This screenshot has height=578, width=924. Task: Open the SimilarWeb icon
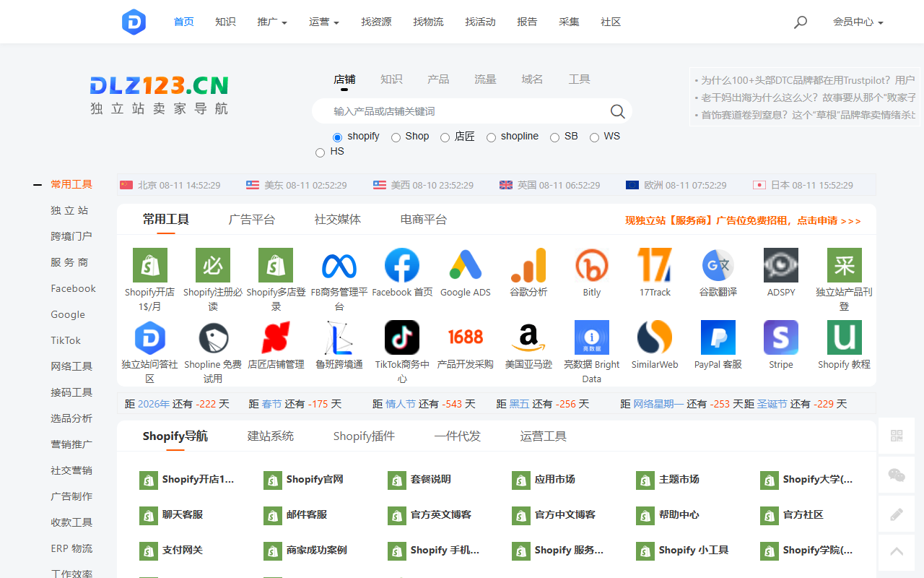655,337
